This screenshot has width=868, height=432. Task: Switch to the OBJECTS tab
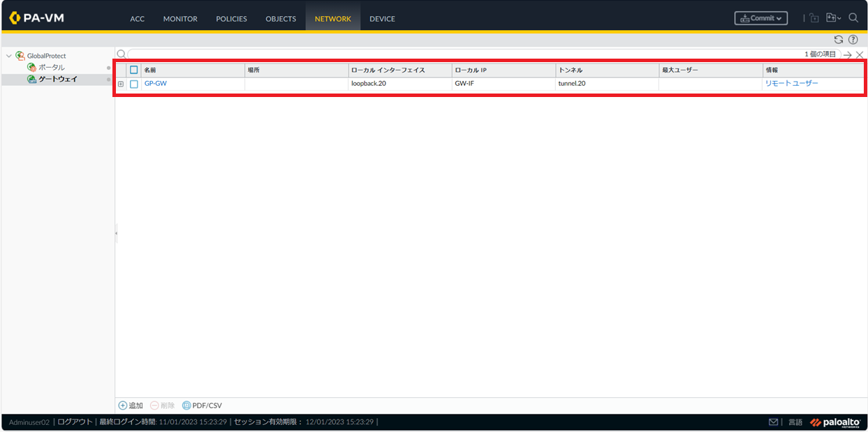click(x=281, y=19)
